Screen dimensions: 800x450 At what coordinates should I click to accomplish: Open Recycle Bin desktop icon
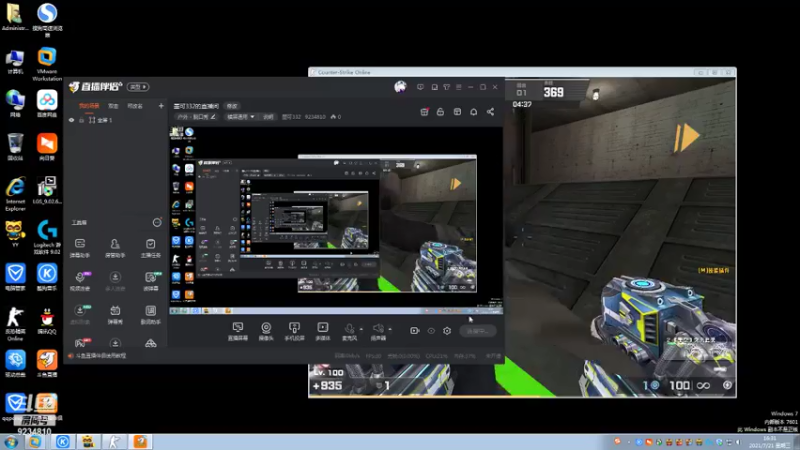pyautogui.click(x=15, y=147)
